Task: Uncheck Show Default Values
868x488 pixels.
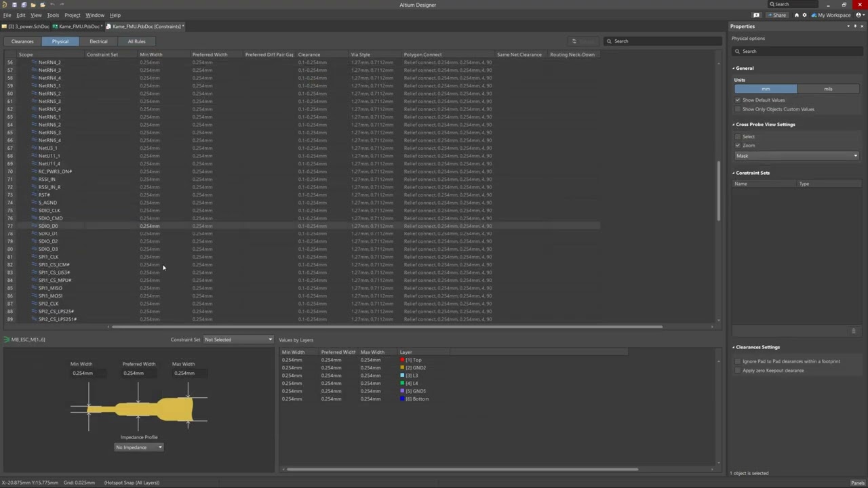Action: (x=738, y=100)
